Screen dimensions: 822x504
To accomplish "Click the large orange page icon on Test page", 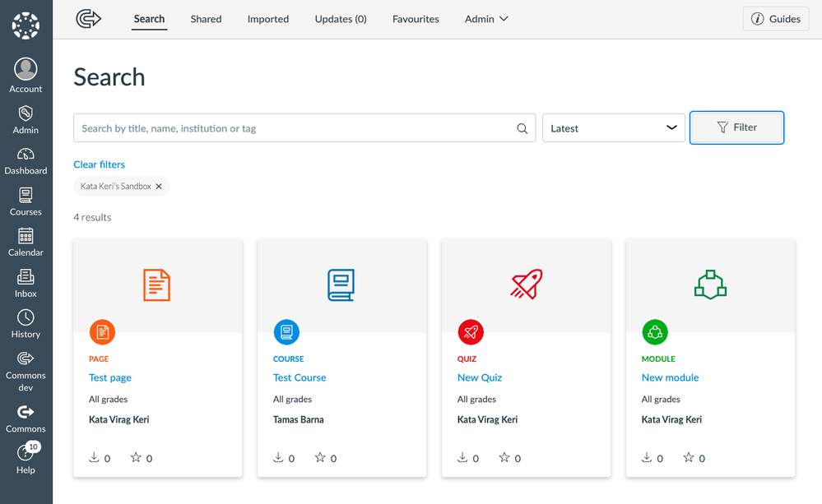I will (156, 285).
